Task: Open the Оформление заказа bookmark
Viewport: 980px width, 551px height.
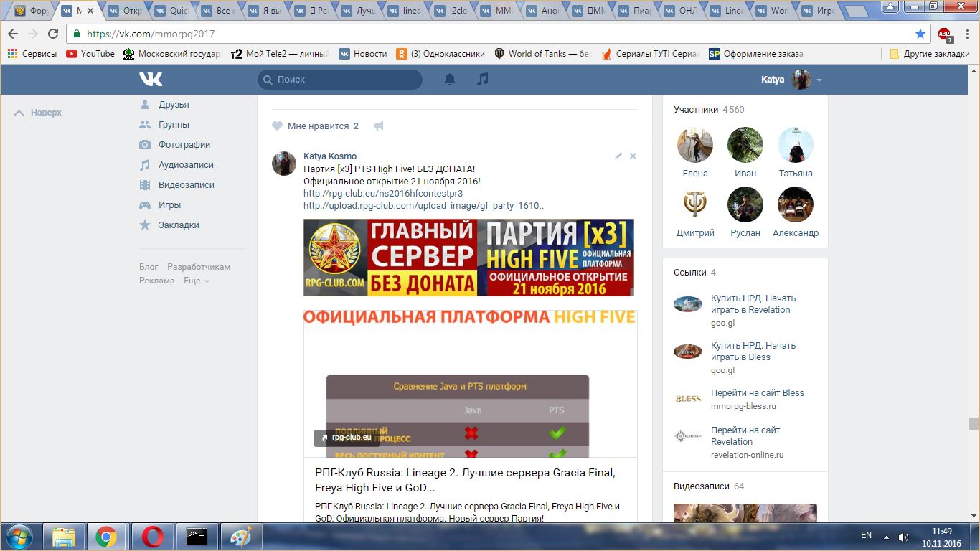Action: 756,54
